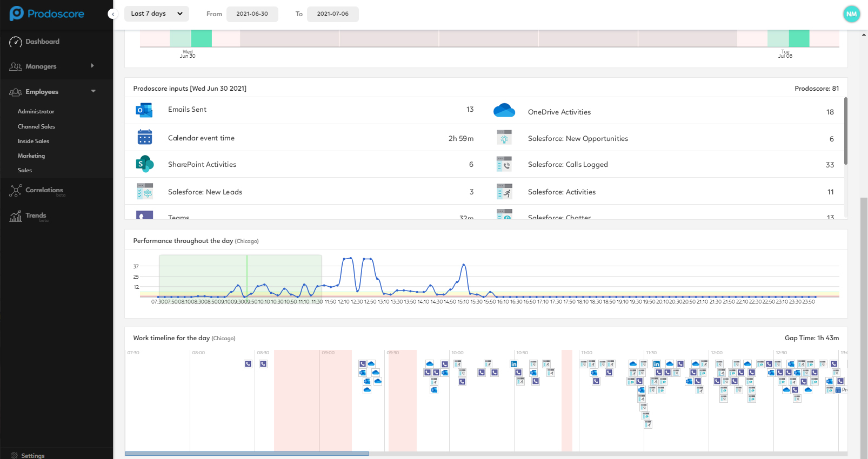Select the Inside Sales employee group

tap(34, 141)
